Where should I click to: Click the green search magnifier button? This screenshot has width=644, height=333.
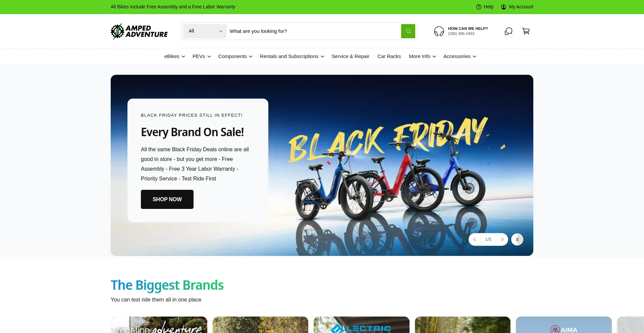408,31
